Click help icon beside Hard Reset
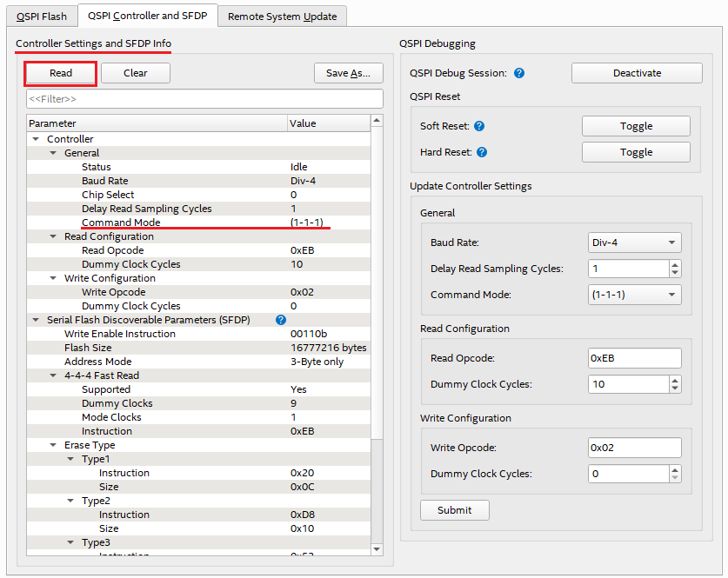Image resolution: width=728 pixels, height=578 pixels. tap(482, 152)
